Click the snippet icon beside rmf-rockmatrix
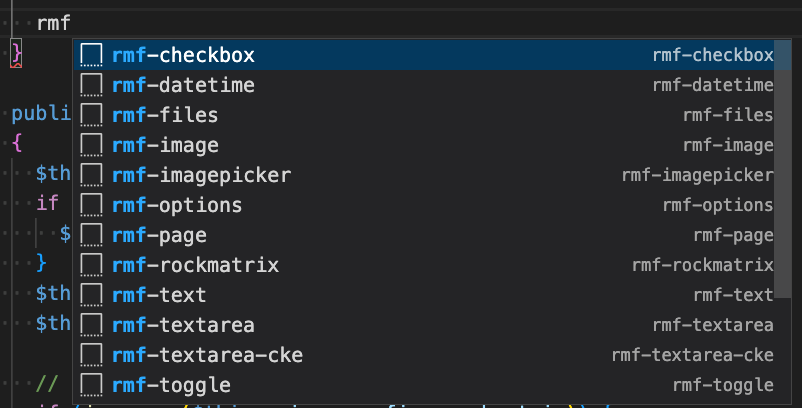 click(x=92, y=265)
